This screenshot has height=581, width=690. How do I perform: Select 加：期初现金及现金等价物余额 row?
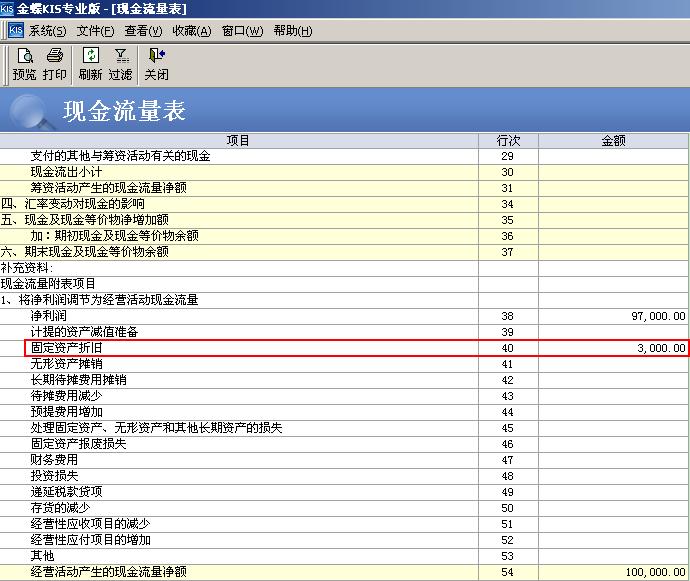(344, 236)
